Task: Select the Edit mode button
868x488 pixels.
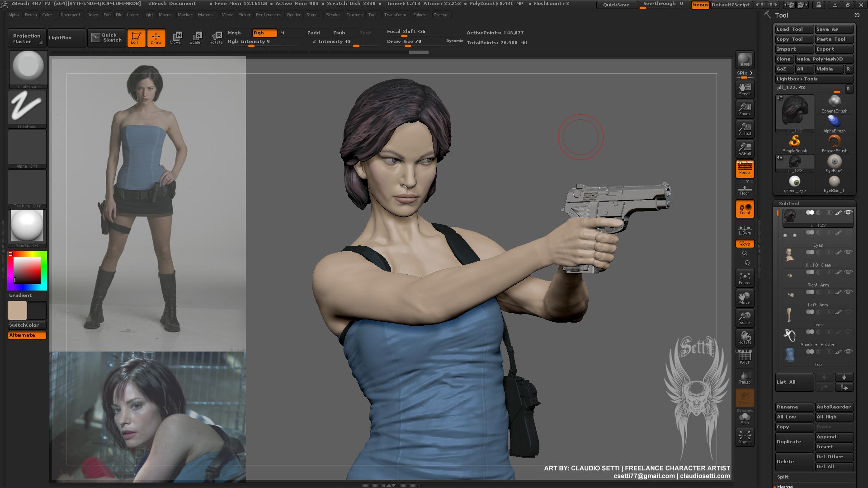Action: 136,38
